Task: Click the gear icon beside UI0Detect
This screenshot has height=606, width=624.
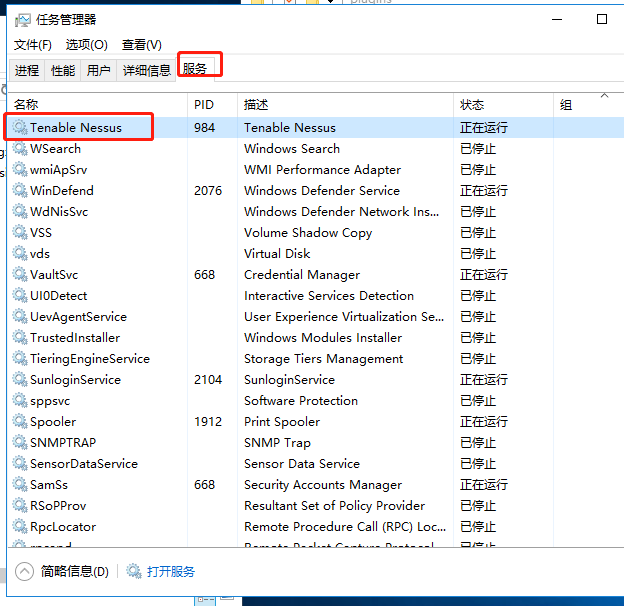Action: pos(20,295)
